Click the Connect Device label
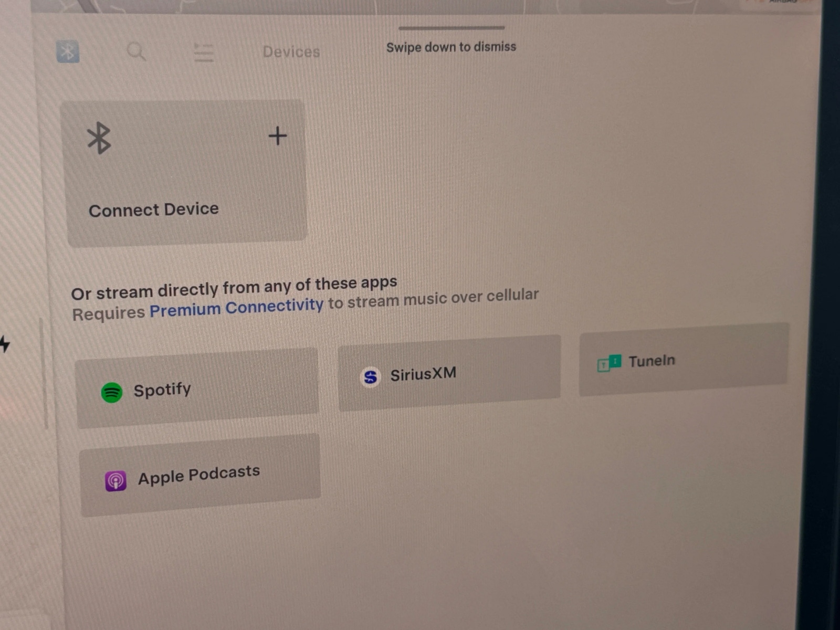Viewport: 840px width, 630px height. coord(153,209)
